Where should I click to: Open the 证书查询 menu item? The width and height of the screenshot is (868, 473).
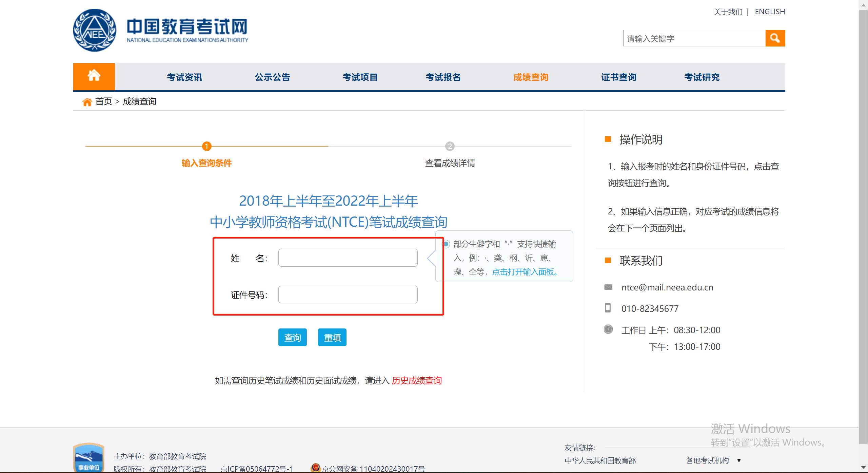pyautogui.click(x=618, y=77)
